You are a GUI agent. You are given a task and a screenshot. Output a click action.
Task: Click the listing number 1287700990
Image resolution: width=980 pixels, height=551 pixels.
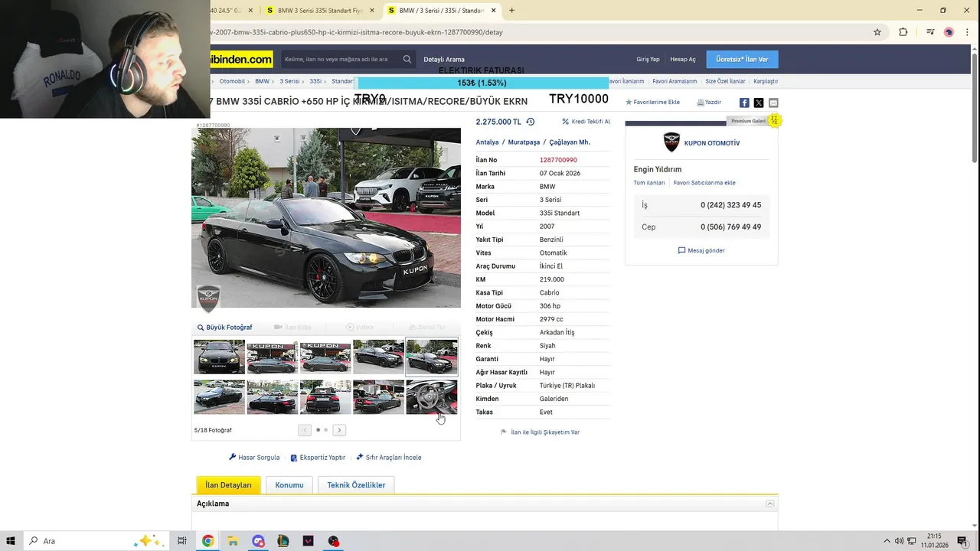(558, 160)
